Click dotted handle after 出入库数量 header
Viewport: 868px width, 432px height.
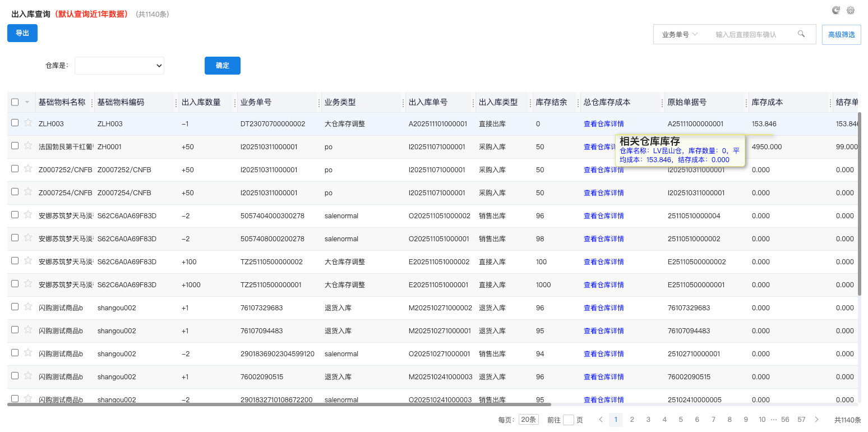[236, 103]
